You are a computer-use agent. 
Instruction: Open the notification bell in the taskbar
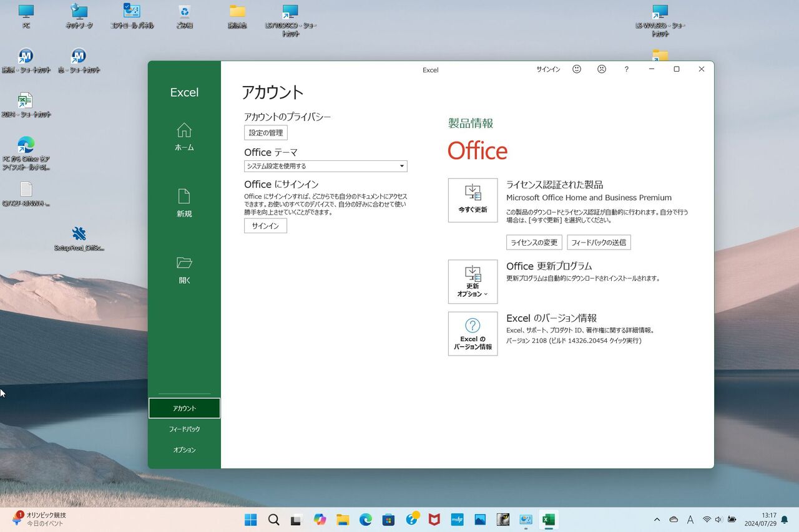pos(785,520)
